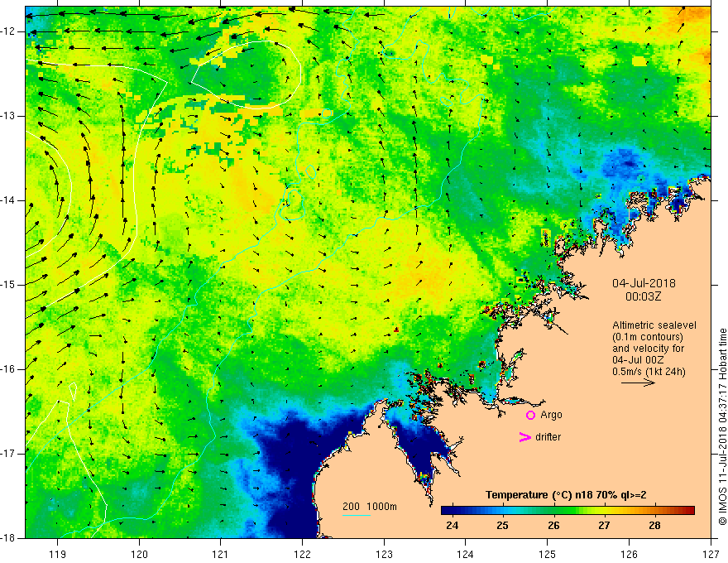Click the magenta Argo circle marker in legend
The image size is (728, 563).
(x=530, y=416)
